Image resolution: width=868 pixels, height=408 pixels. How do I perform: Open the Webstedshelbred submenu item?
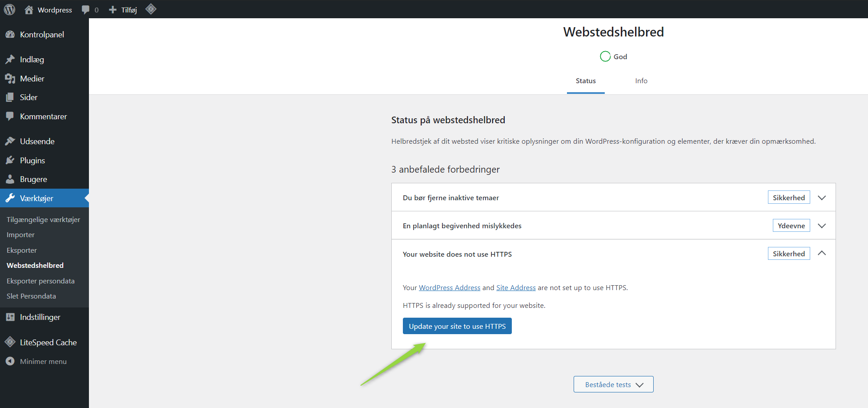pos(35,265)
